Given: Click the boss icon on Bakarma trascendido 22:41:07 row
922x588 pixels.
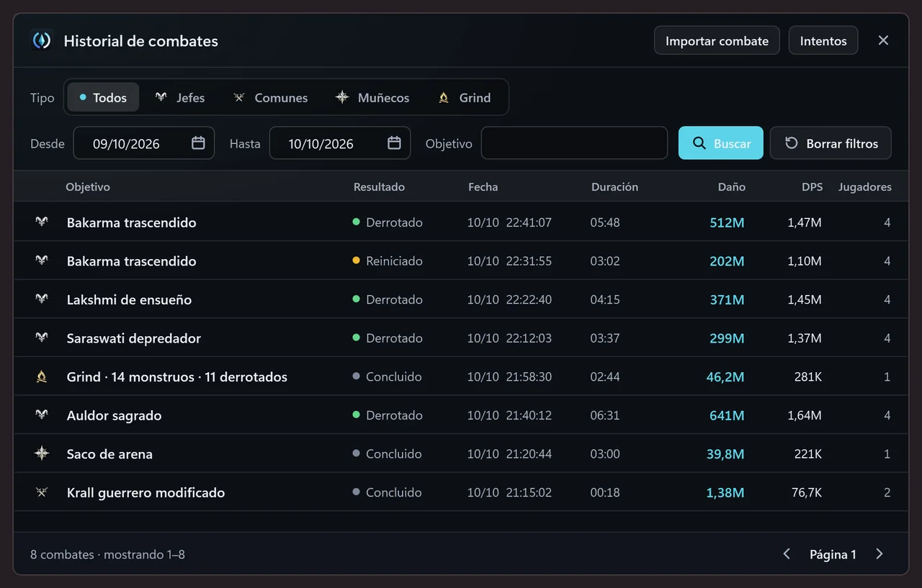Looking at the screenshot, I should pyautogui.click(x=42, y=222).
